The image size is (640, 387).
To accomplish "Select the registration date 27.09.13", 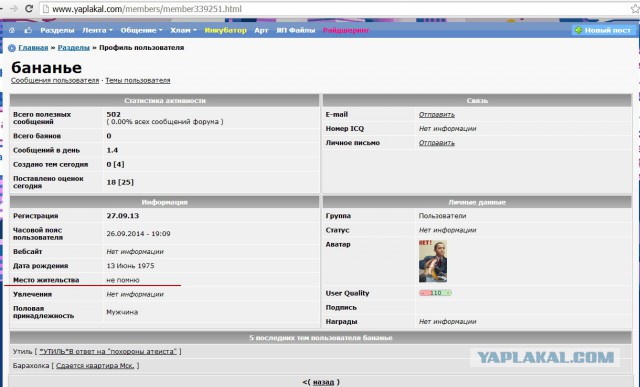I will pyautogui.click(x=122, y=216).
